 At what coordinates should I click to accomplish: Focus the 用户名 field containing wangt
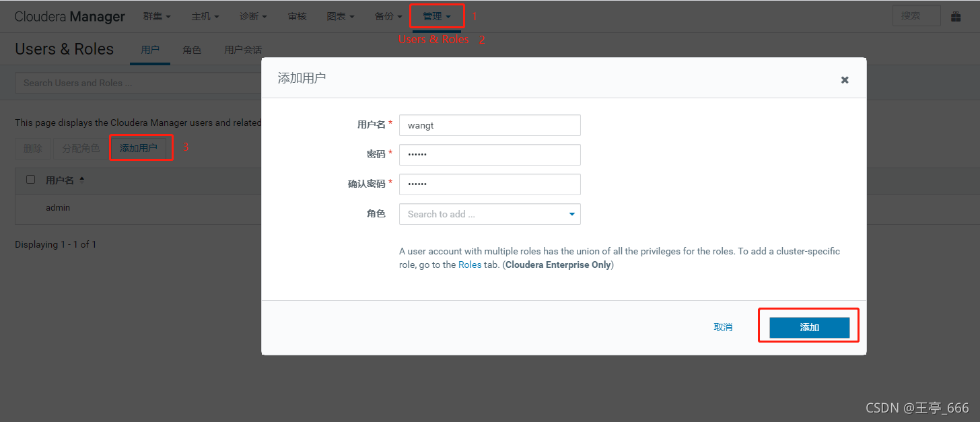490,125
